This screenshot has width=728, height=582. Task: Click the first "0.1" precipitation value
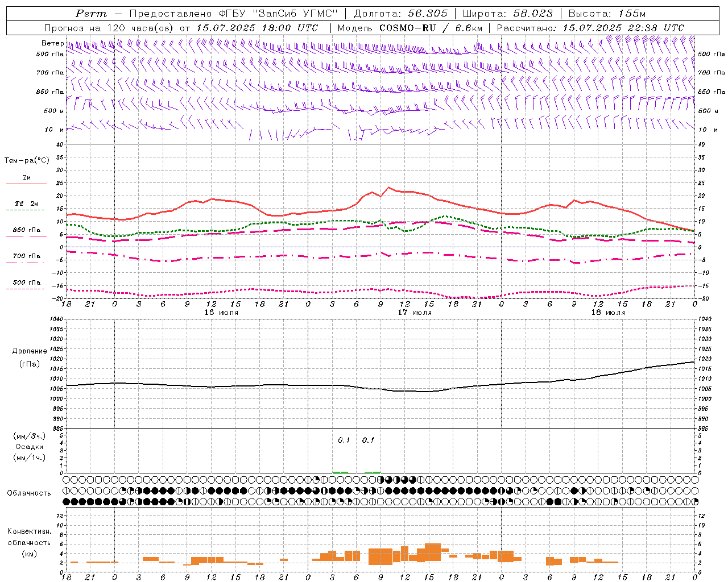[x=344, y=440]
